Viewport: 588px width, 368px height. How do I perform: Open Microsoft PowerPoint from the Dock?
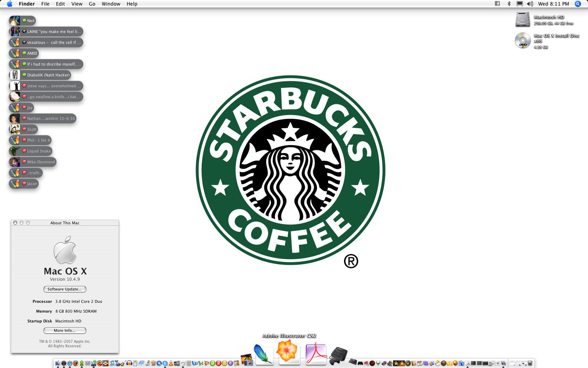point(206,363)
